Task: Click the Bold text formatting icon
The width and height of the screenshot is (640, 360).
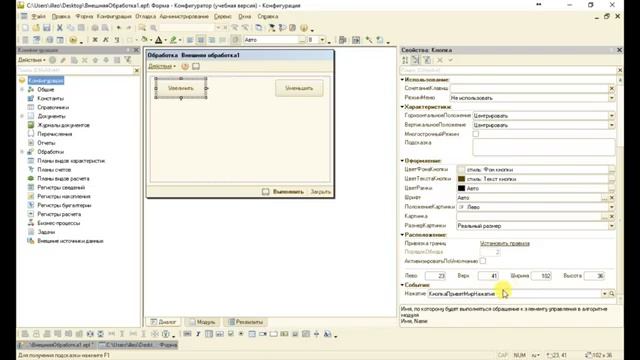Action: 95,40
